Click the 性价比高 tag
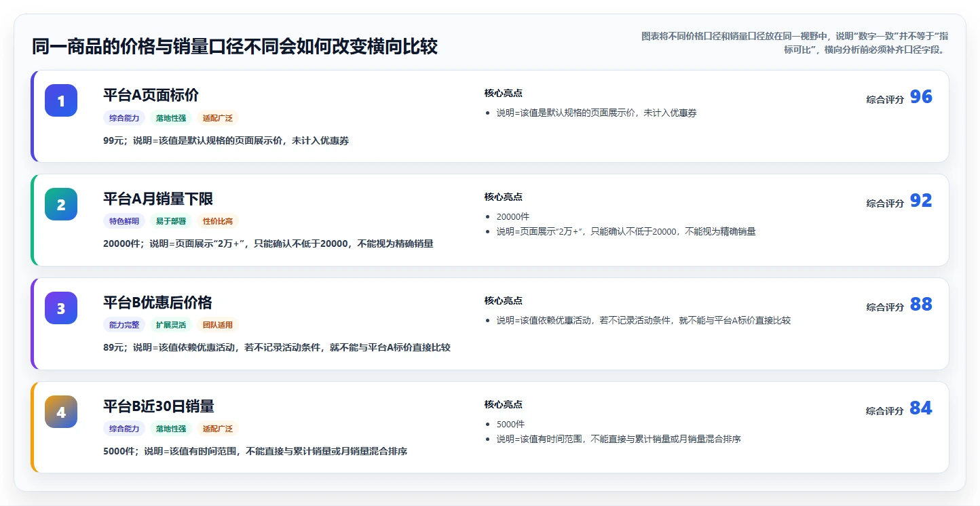The image size is (980, 506). tap(218, 221)
